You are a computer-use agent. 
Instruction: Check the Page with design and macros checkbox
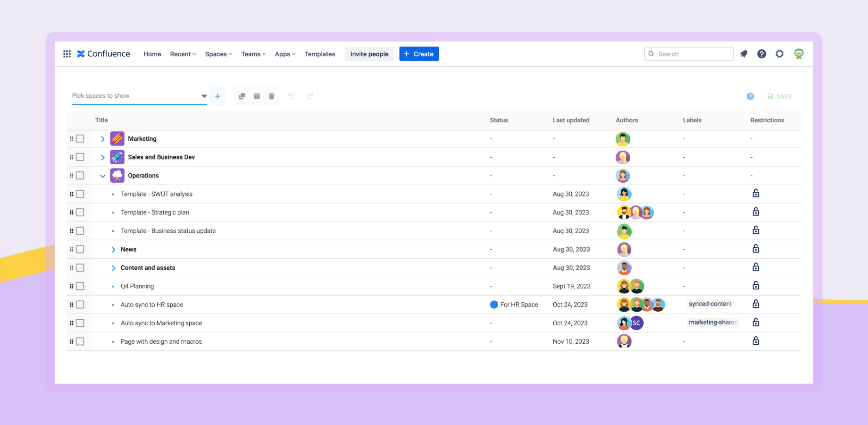80,341
